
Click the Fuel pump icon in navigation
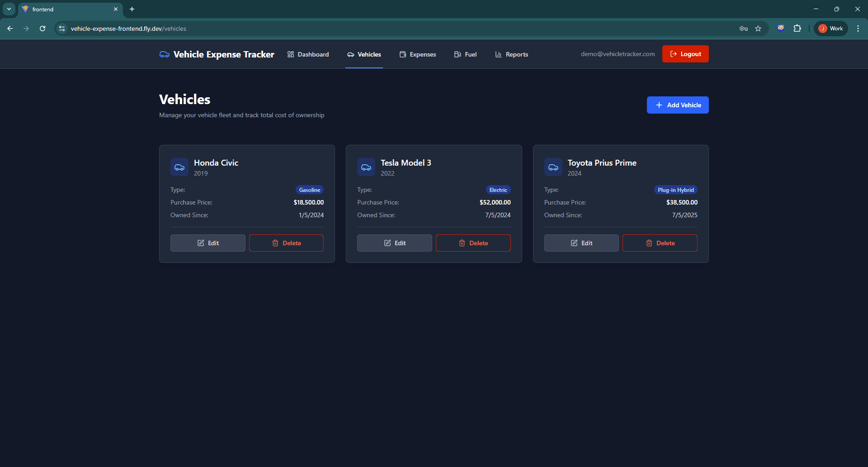coord(457,54)
